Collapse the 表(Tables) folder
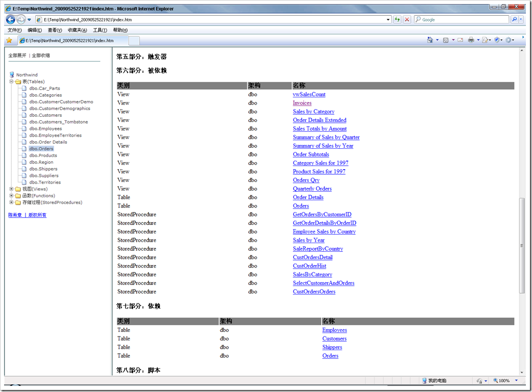The image size is (532, 392). click(x=11, y=82)
